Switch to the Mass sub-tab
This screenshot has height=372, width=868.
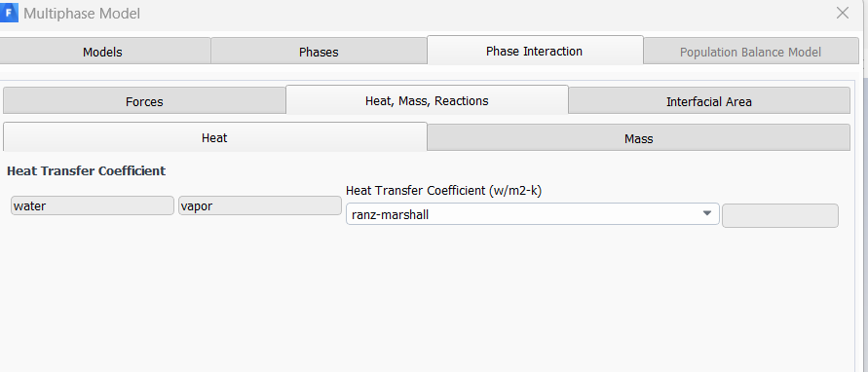639,138
